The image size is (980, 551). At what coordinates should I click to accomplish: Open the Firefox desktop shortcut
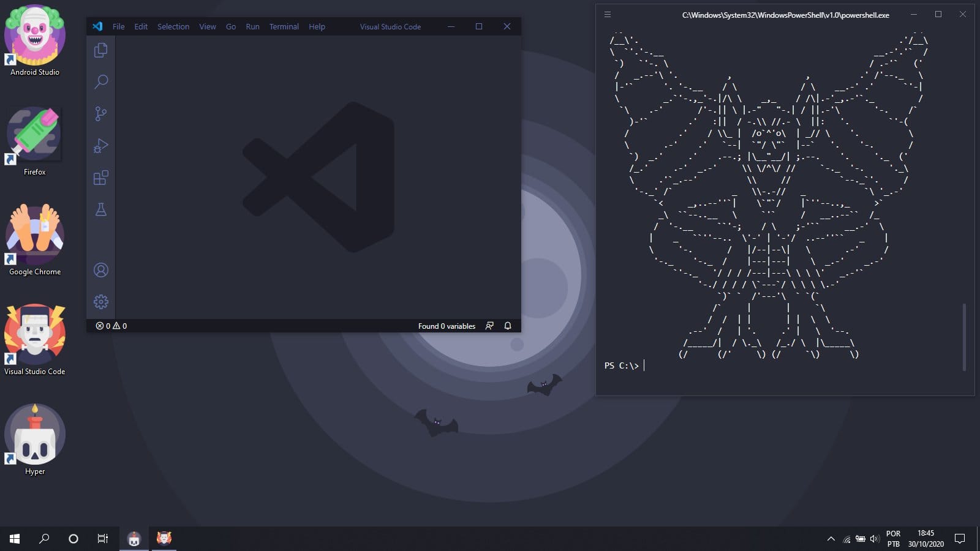(x=34, y=135)
